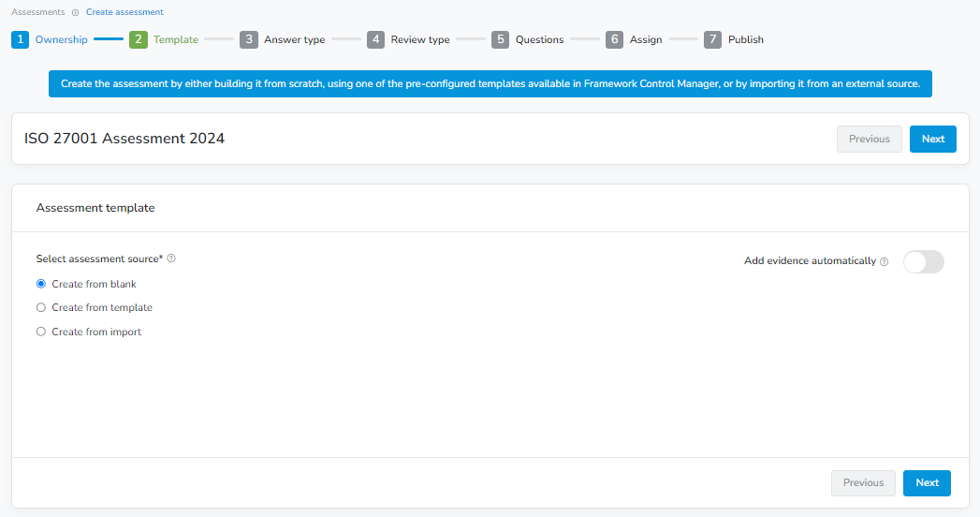This screenshot has width=980, height=517.
Task: Select Create from import radio button
Action: point(41,332)
